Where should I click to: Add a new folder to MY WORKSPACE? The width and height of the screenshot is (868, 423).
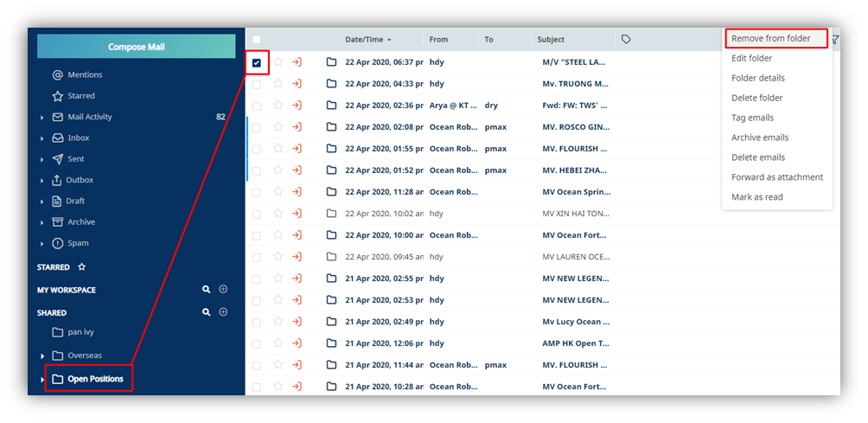click(223, 289)
